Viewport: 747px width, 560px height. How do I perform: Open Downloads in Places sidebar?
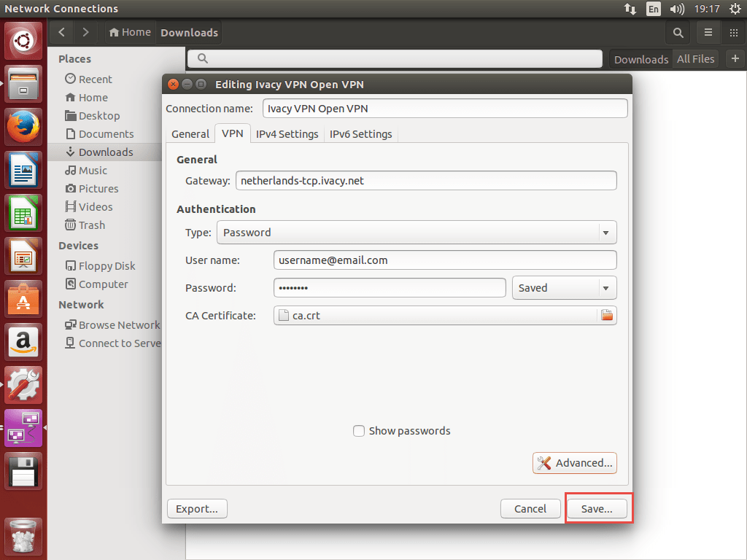pos(105,152)
